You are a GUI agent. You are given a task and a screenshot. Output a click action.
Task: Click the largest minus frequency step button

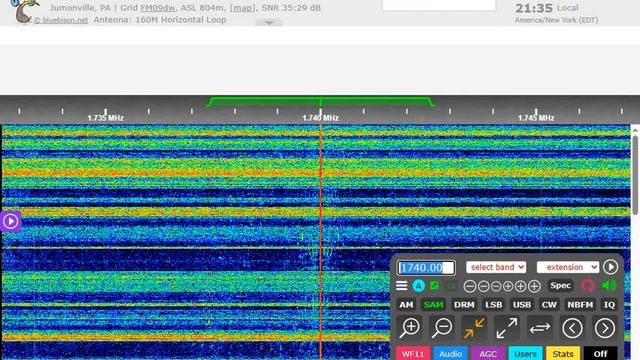(470, 286)
